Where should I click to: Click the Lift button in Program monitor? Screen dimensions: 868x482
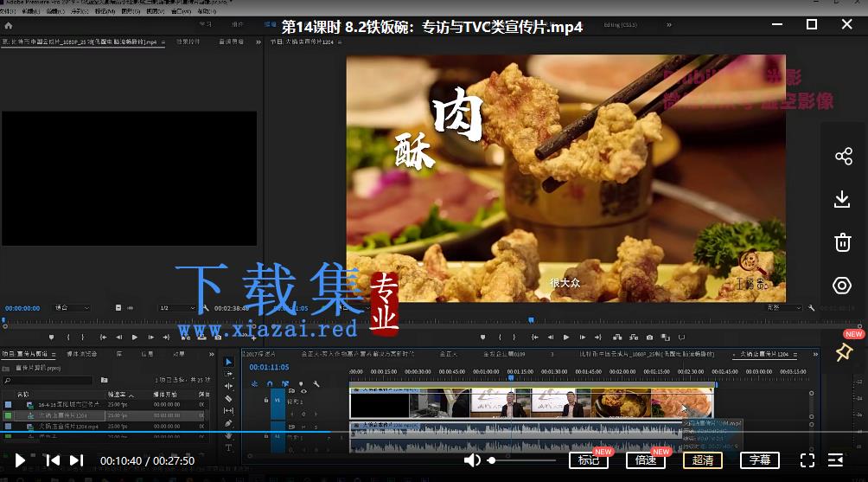[x=617, y=337]
